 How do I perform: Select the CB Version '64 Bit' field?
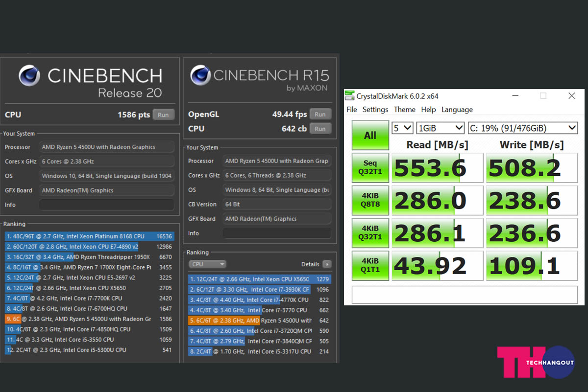point(277,204)
